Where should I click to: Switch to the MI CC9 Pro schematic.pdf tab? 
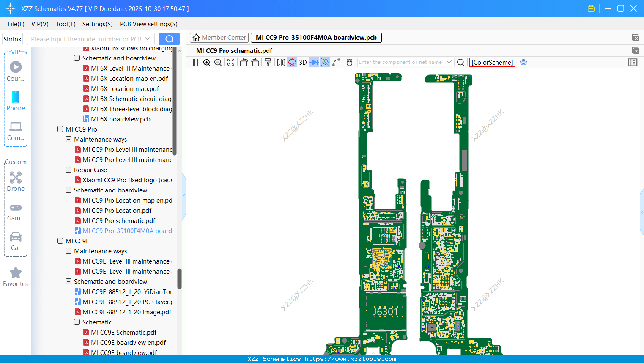pos(234,50)
